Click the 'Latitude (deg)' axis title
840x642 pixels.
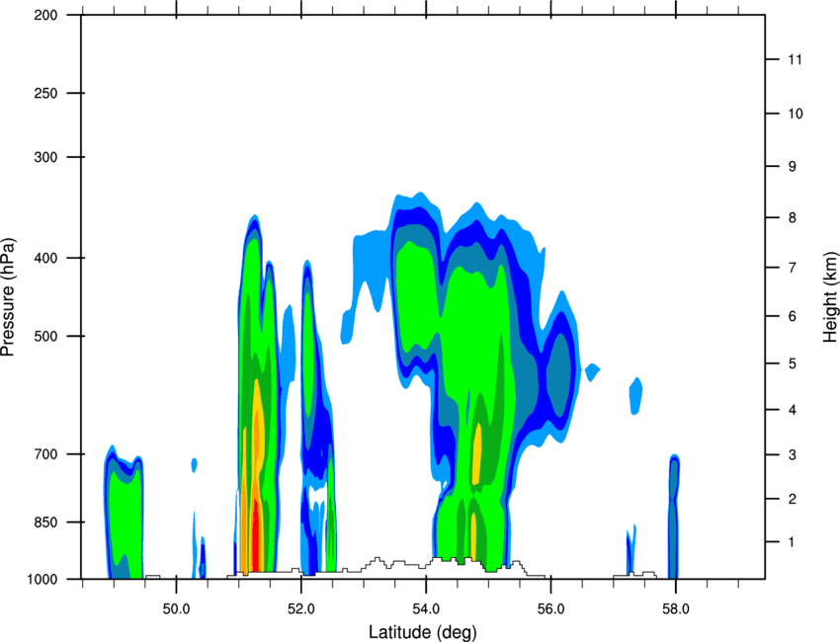pos(422,632)
